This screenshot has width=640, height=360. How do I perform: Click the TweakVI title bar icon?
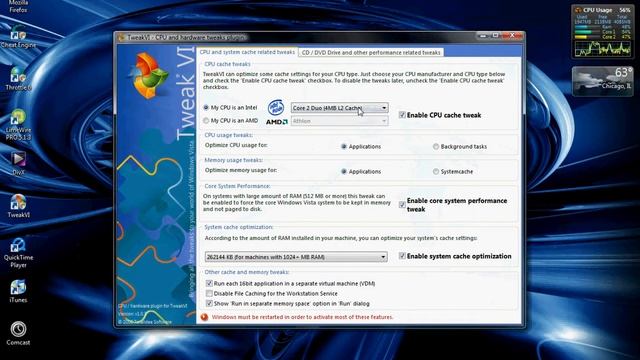click(x=121, y=38)
